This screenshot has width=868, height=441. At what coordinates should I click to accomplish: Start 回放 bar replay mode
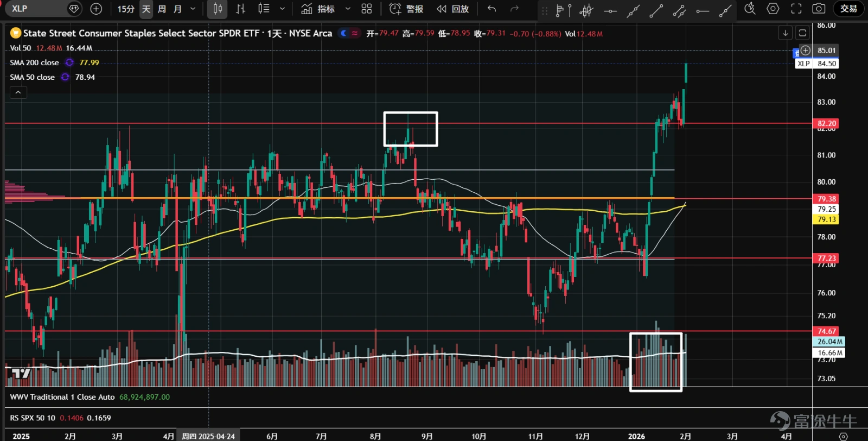452,9
